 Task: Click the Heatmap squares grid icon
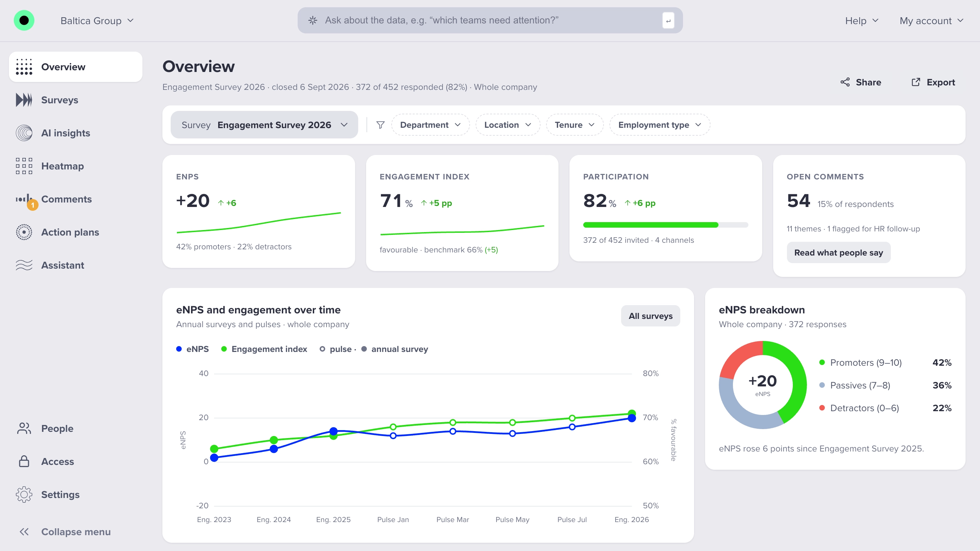pos(24,166)
